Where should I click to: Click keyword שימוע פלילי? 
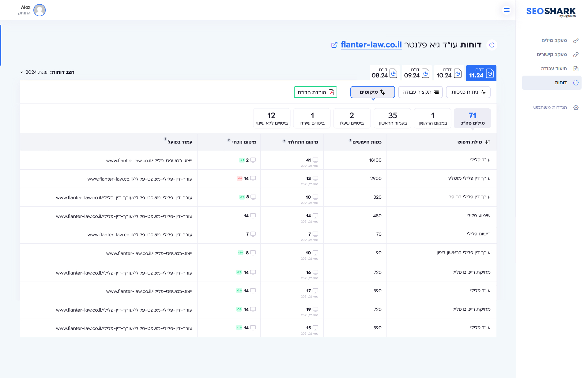click(478, 216)
